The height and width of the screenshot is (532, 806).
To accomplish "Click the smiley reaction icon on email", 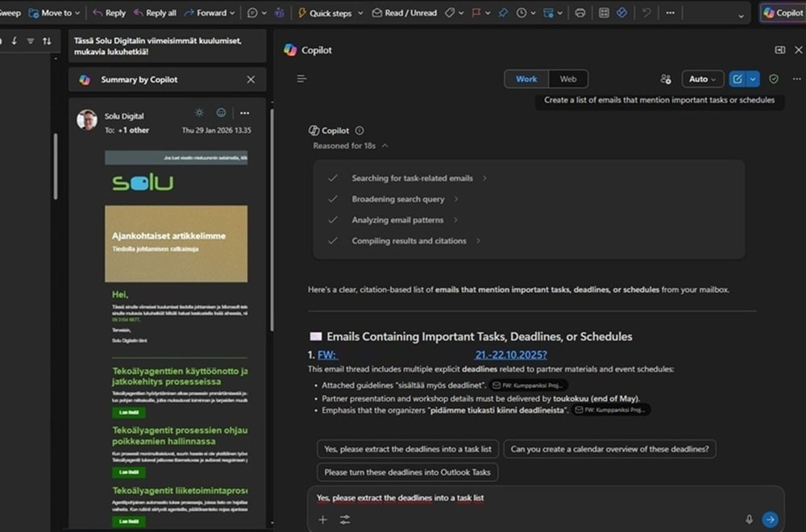I will [221, 113].
